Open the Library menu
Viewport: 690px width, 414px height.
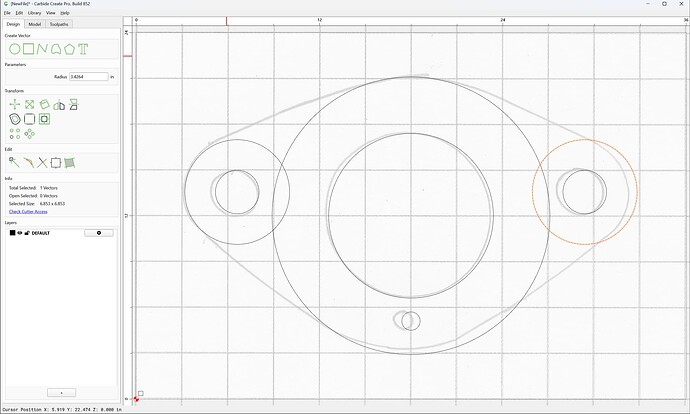coord(34,13)
